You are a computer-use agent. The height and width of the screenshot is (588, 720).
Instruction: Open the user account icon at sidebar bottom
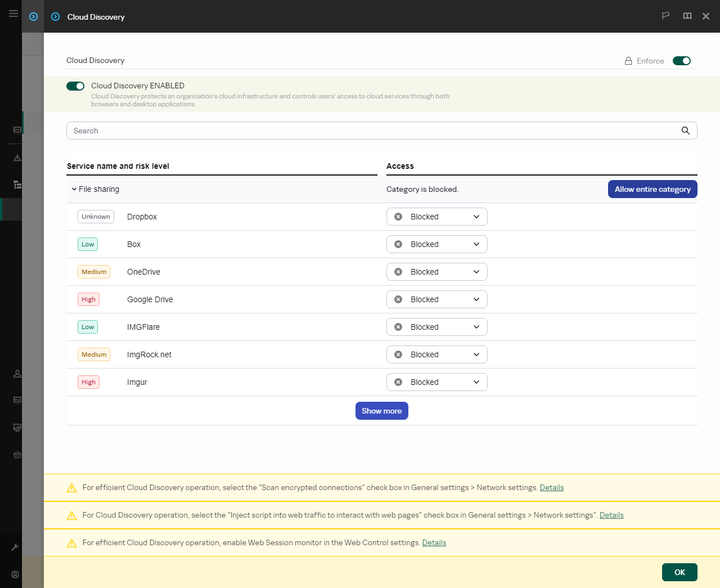[x=15, y=574]
